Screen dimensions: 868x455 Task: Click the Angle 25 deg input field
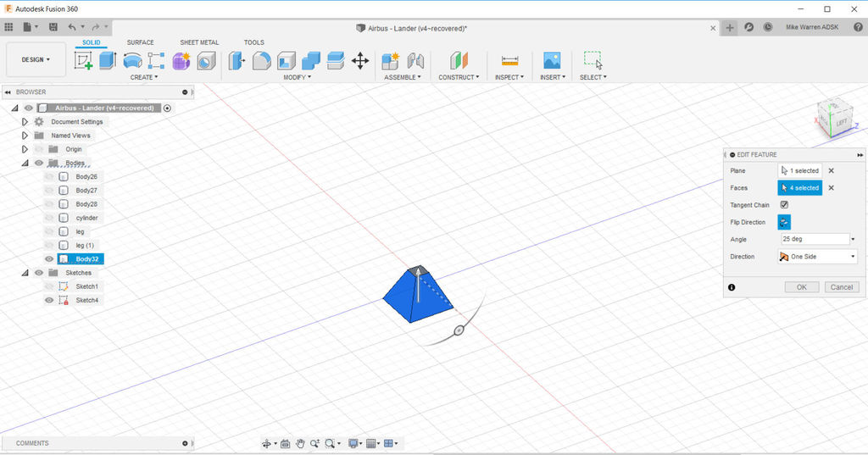815,239
